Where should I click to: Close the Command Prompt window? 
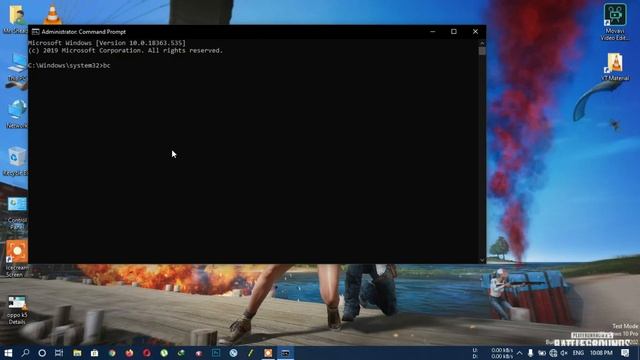(x=476, y=32)
